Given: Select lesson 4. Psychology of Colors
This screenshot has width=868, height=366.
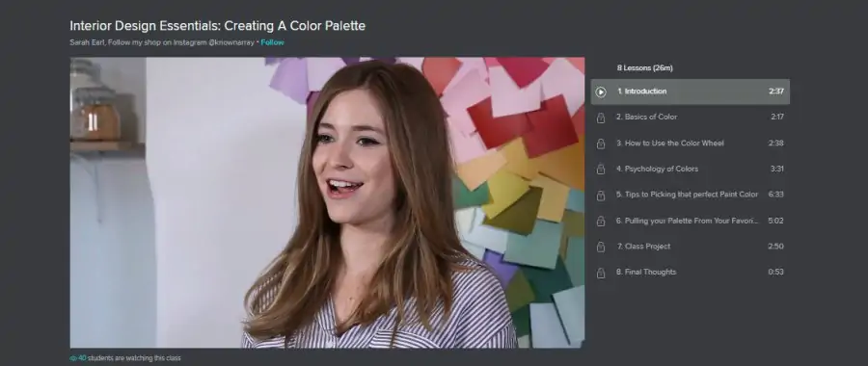Looking at the screenshot, I should [691, 169].
